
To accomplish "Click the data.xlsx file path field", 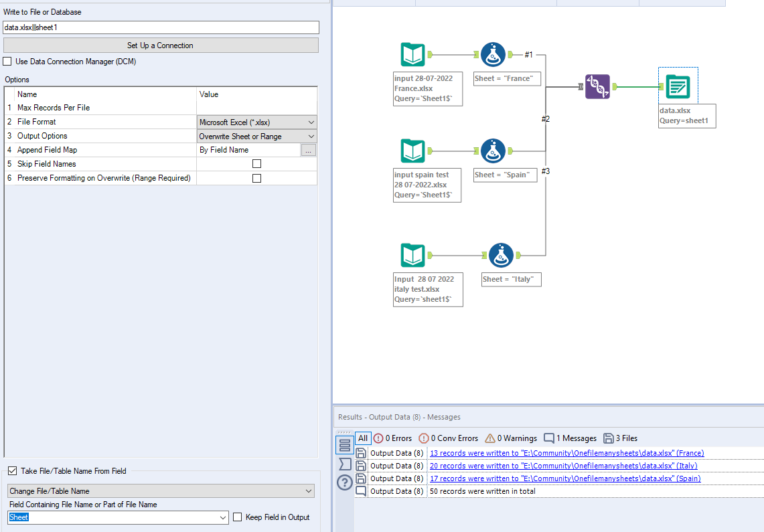I will pos(161,27).
